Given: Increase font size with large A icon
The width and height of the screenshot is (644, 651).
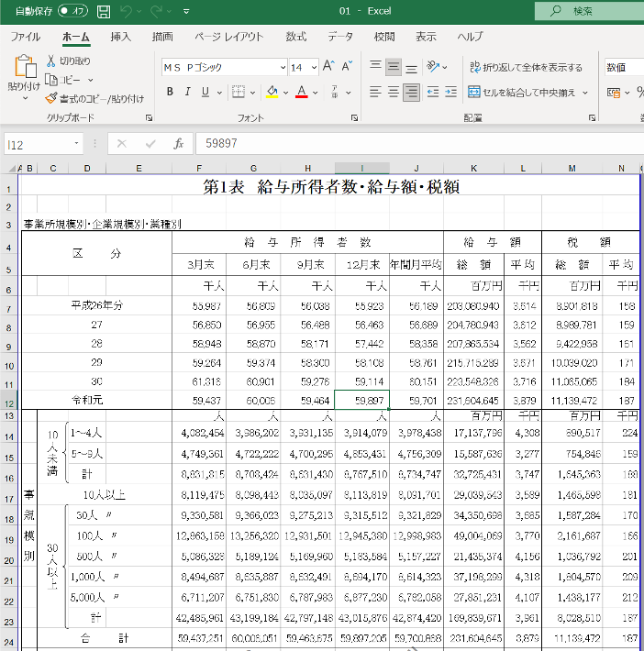Looking at the screenshot, I should [329, 68].
